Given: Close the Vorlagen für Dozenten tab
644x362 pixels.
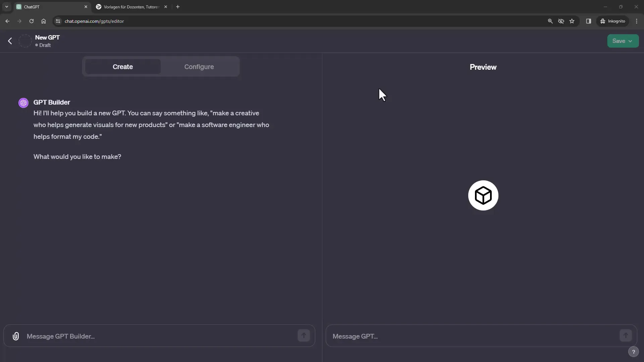Looking at the screenshot, I should pos(166,7).
